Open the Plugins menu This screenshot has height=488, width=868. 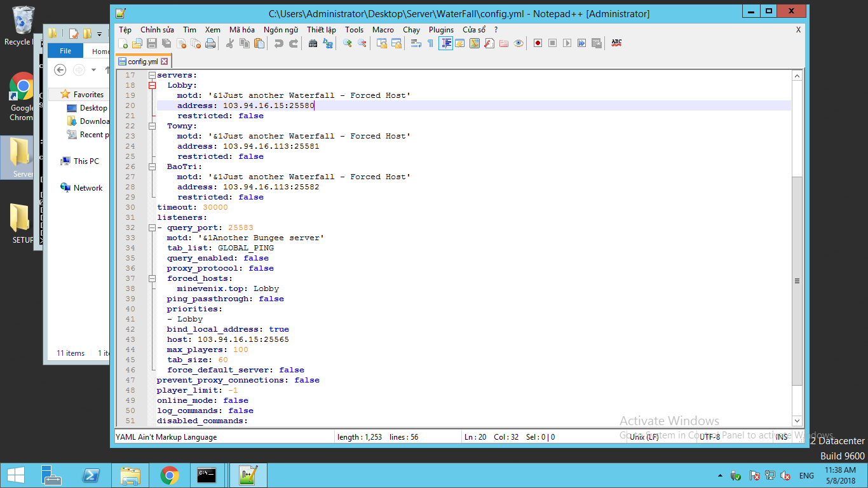point(441,30)
